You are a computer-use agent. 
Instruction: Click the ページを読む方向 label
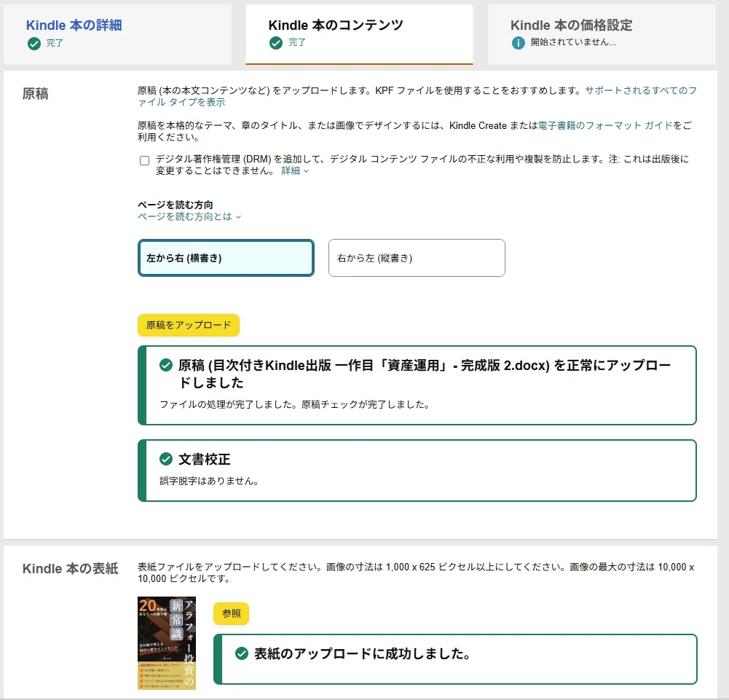[176, 205]
